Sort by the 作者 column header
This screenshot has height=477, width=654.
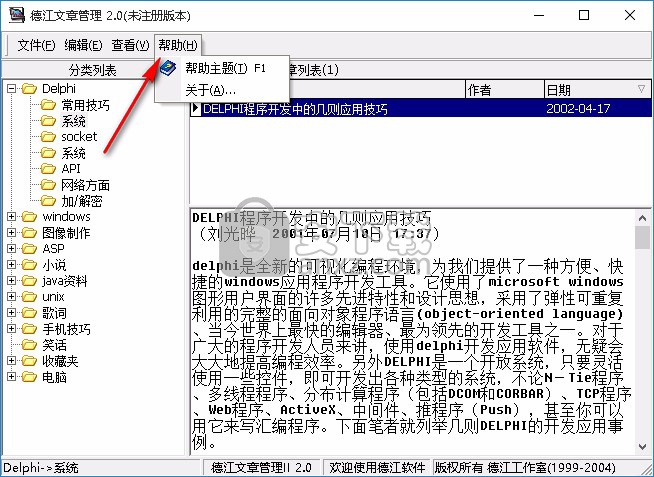coord(505,89)
